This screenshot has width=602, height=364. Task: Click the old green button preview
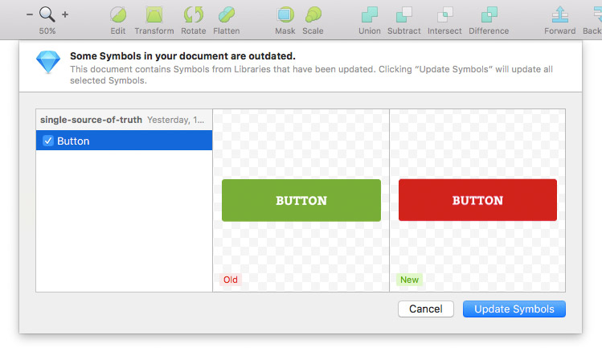click(301, 200)
